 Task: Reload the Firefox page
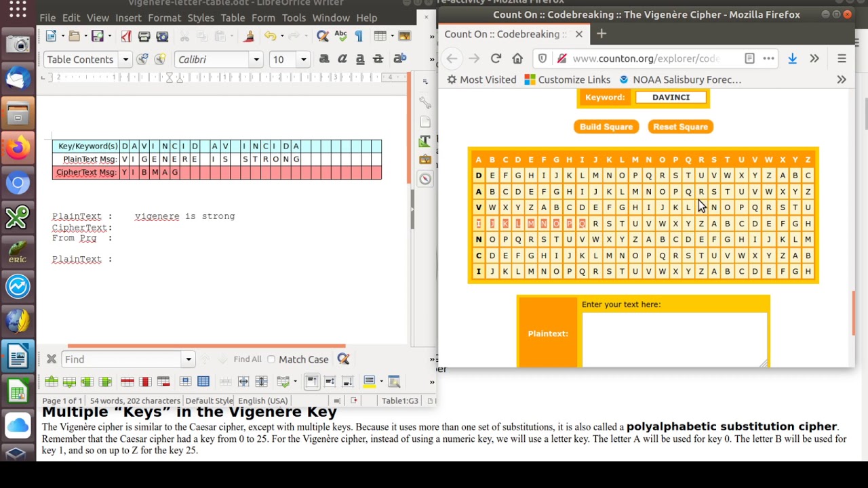pyautogui.click(x=496, y=59)
